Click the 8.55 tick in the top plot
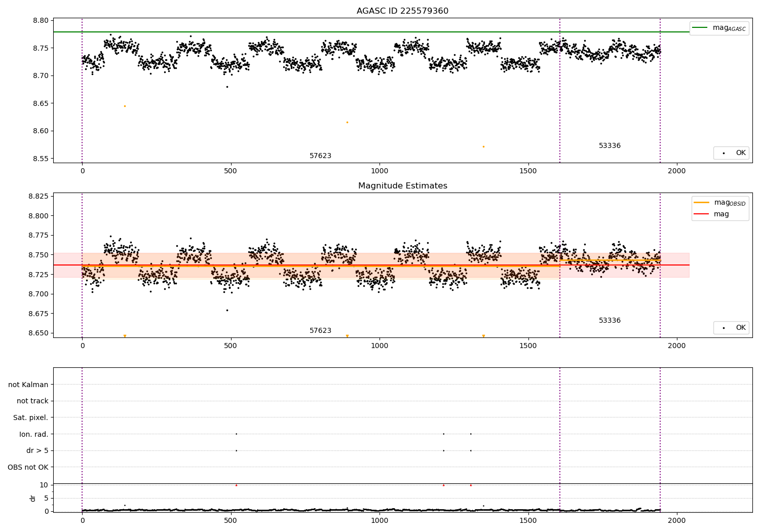Viewport: 760px width, 532px height. coord(41,159)
